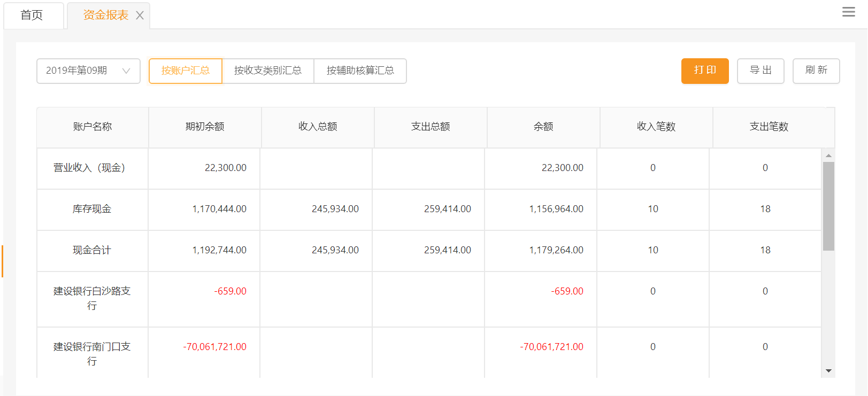
Task: Click the table scroll up arrow
Action: coord(828,156)
